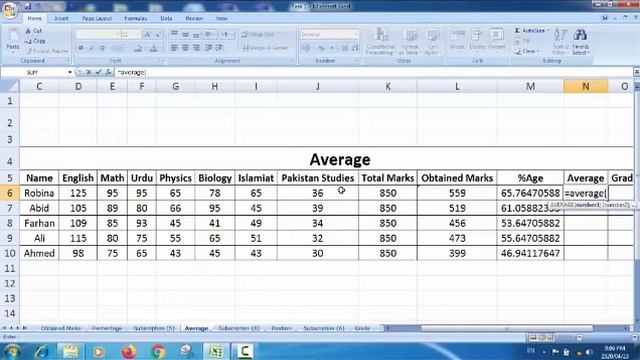Open Google Chrome from the taskbar
This screenshot has width=640, height=360.
point(158,351)
